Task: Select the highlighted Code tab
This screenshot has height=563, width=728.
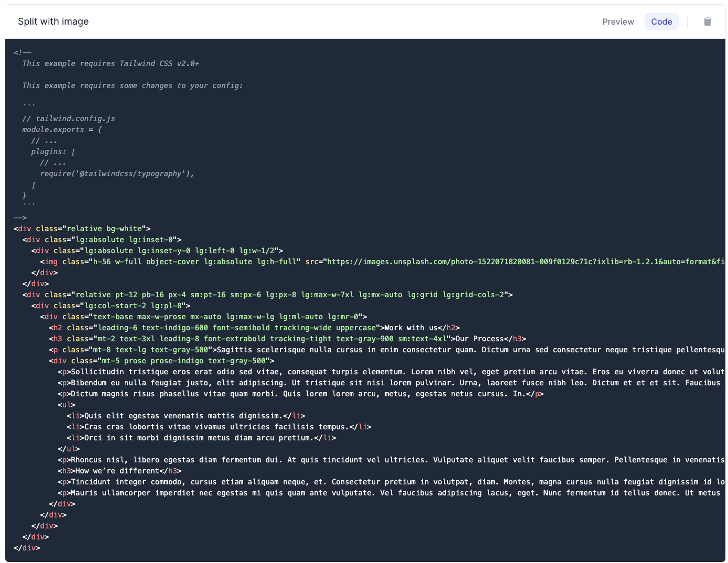Action: click(661, 21)
